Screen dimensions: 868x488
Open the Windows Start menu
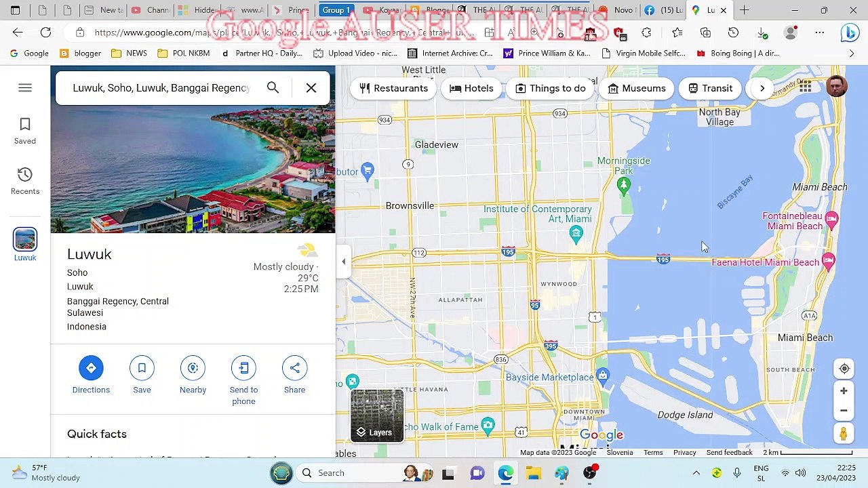pyautogui.click(x=281, y=473)
